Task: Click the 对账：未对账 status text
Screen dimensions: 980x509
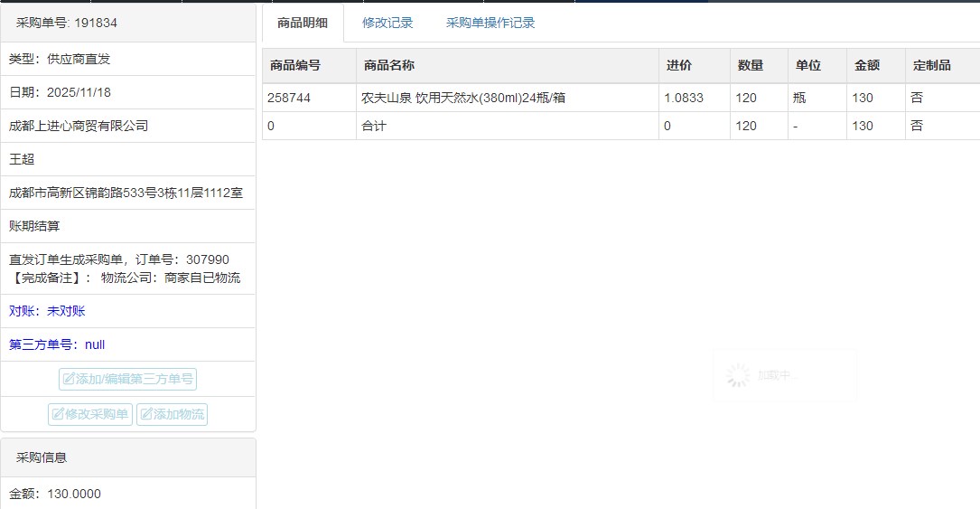Action: 47,311
